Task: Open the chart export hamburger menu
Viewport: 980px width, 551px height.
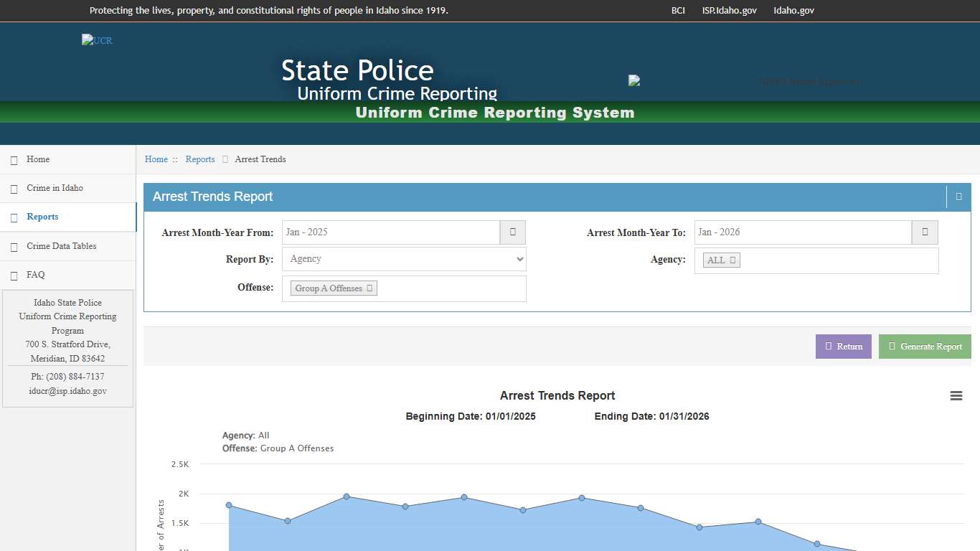Action: click(x=956, y=395)
